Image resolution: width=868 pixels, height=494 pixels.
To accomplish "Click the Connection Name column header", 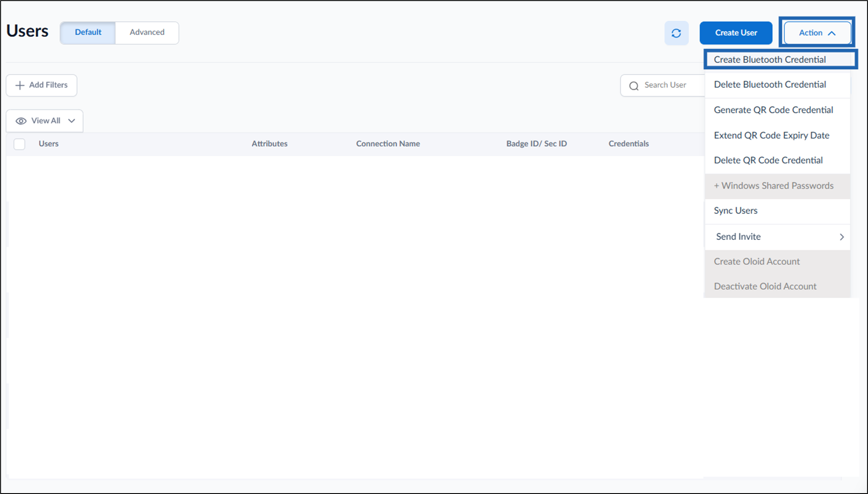I will (388, 144).
